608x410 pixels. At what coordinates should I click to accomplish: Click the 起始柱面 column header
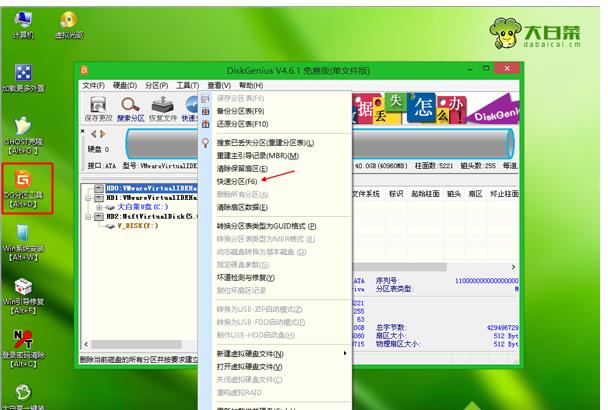point(425,194)
